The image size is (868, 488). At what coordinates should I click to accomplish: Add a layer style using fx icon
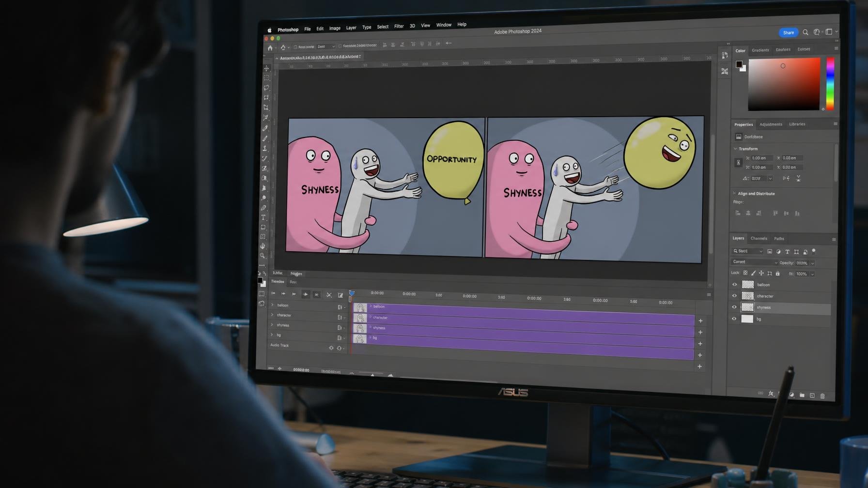coord(771,394)
